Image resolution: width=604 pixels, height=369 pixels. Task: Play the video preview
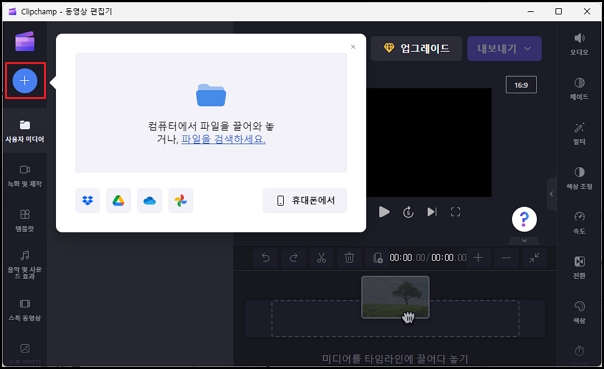(384, 212)
